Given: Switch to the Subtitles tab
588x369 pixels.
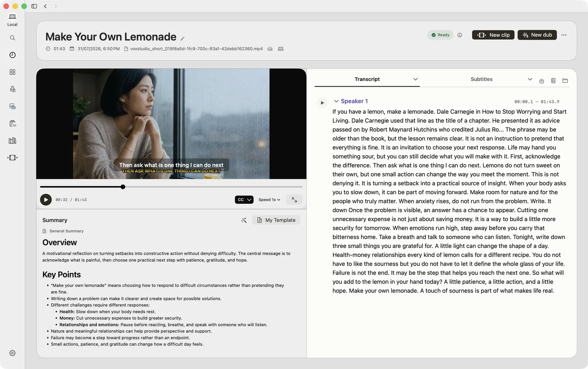Looking at the screenshot, I should (x=481, y=79).
